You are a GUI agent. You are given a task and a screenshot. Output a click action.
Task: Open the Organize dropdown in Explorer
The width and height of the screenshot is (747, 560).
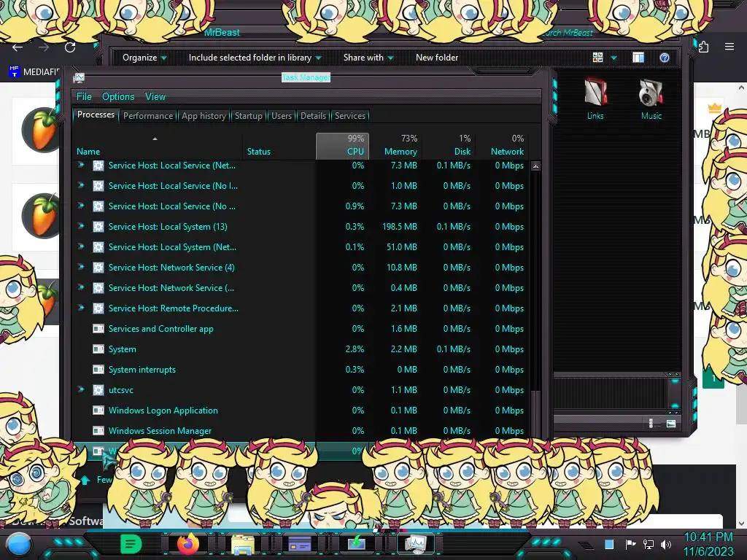pos(144,58)
